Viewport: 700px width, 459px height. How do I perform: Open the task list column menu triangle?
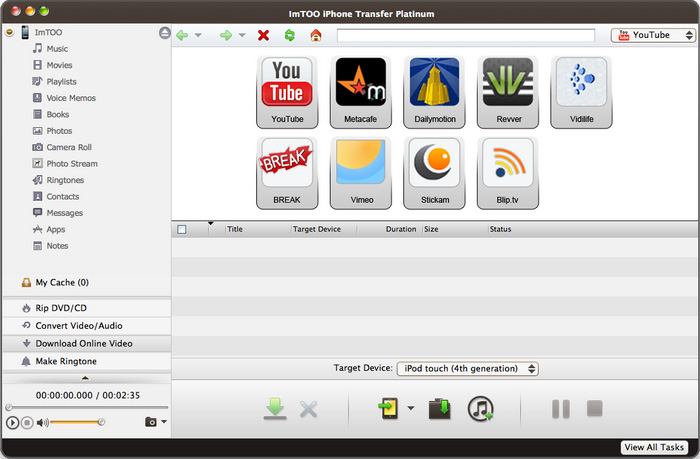(210, 223)
